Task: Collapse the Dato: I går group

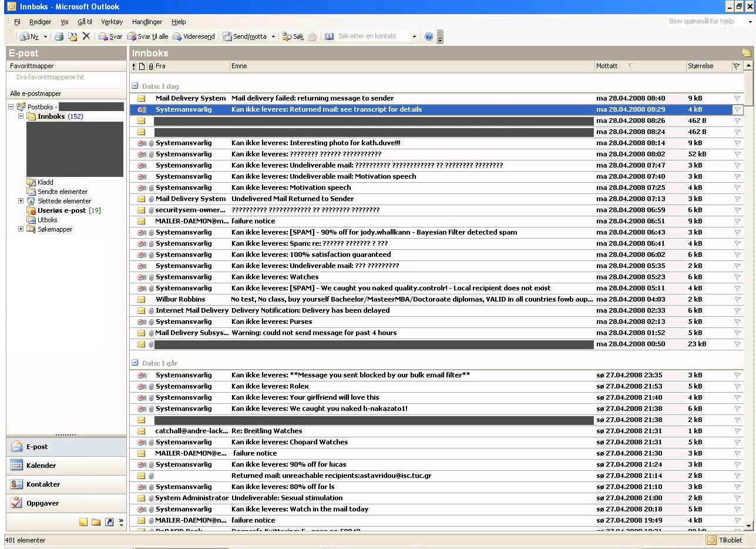Action: click(135, 363)
